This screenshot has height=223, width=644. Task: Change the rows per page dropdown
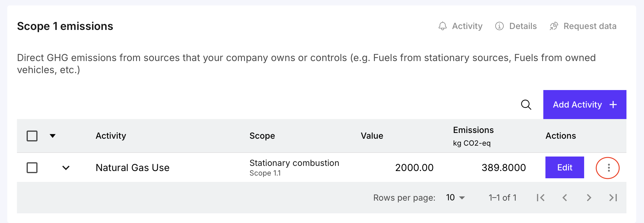[x=455, y=198]
